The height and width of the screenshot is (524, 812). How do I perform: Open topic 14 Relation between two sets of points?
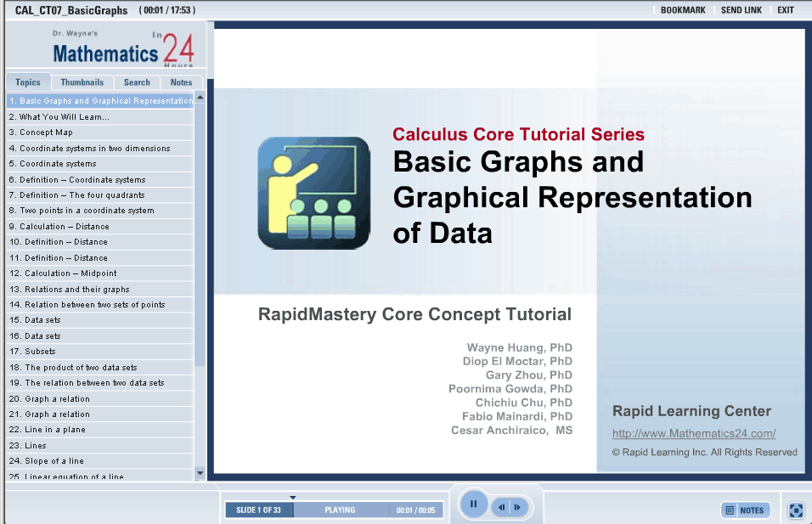pos(100,305)
